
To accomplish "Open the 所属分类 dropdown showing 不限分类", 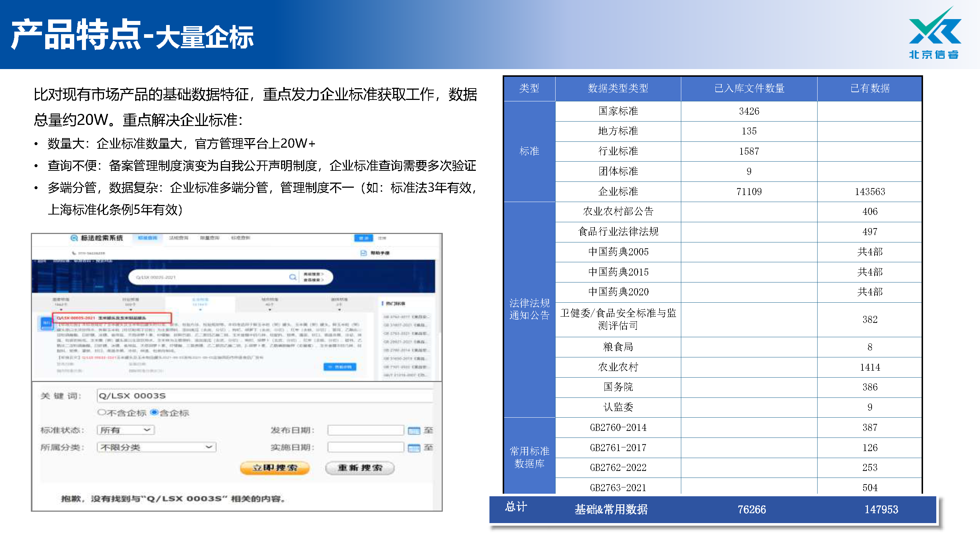I will click(157, 447).
